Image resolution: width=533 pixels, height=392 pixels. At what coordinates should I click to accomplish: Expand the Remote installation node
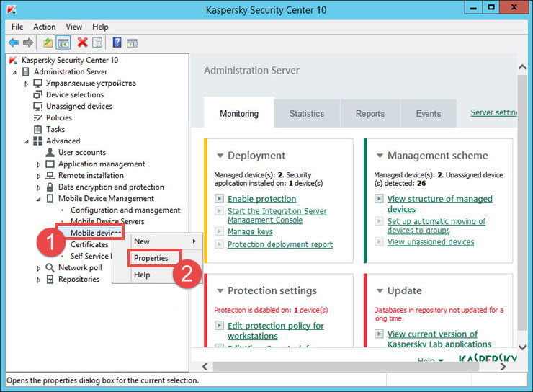(x=38, y=176)
